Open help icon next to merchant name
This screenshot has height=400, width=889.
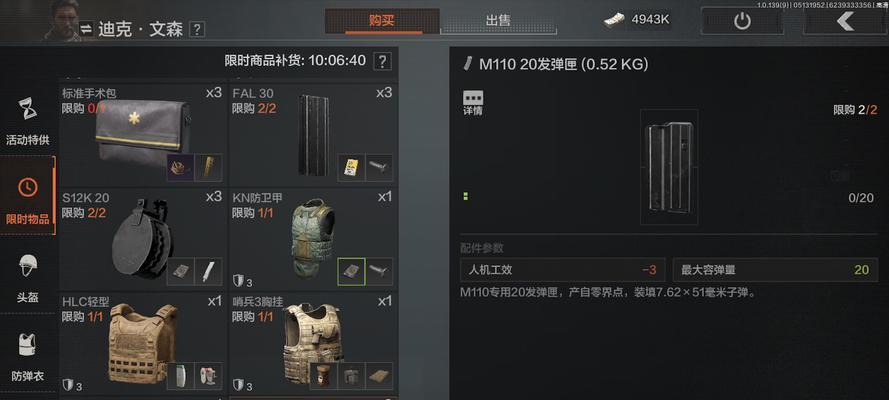tap(196, 29)
